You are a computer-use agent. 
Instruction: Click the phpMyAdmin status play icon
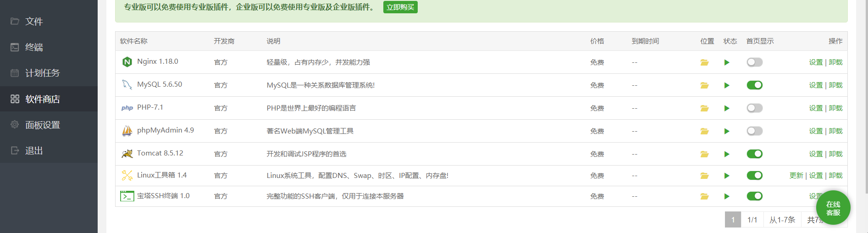click(x=727, y=131)
